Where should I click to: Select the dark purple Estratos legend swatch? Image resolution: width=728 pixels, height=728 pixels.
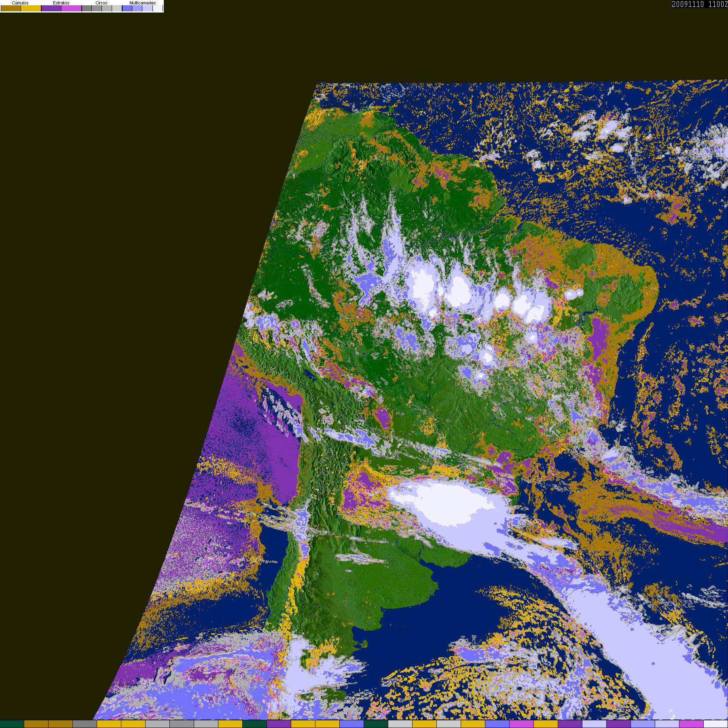pos(51,8)
